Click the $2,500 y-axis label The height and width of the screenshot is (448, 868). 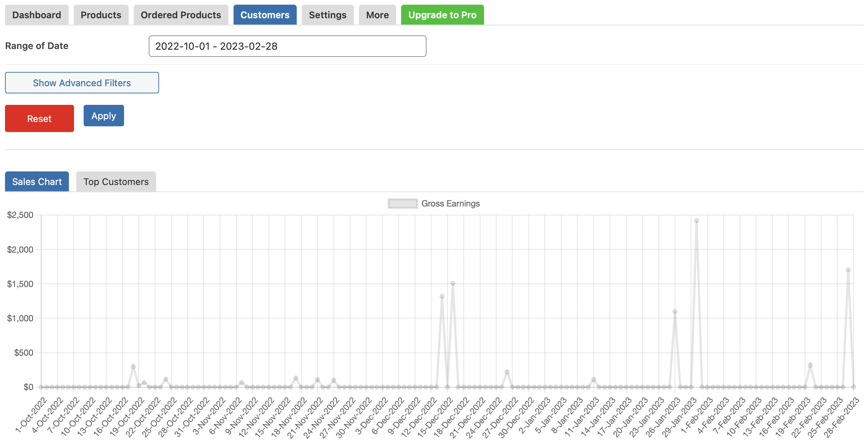point(20,215)
